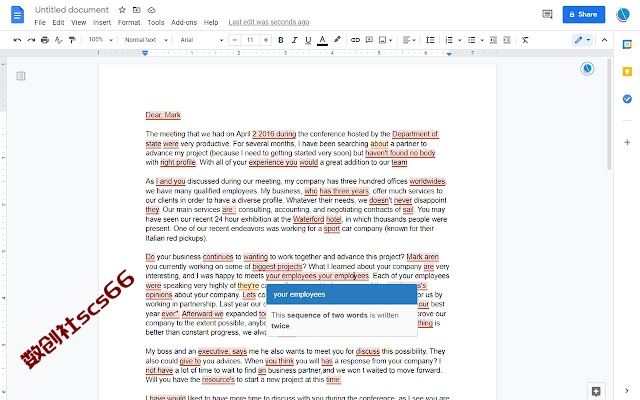Increase font size with plus button
This screenshot has height=400, width=640.
pyautogui.click(x=266, y=40)
